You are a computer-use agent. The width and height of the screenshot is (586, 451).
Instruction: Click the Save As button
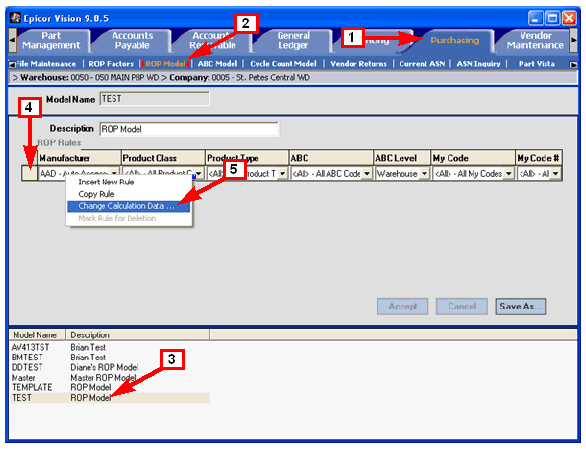521,306
